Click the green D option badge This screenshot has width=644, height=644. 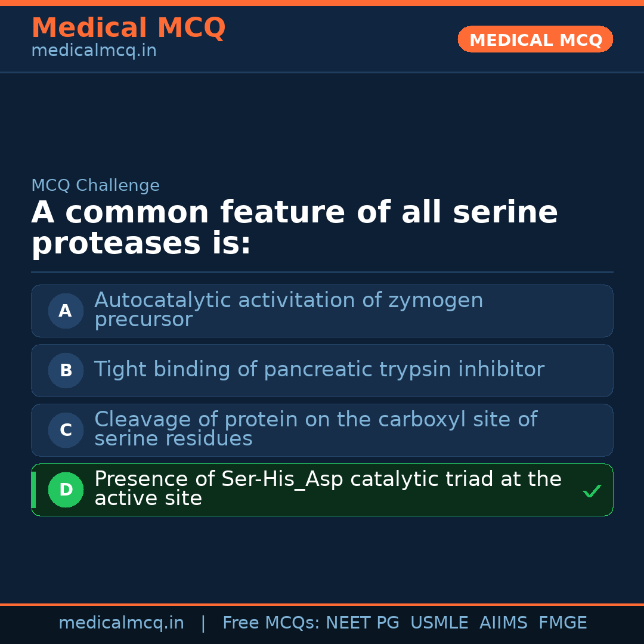pyautogui.click(x=66, y=490)
